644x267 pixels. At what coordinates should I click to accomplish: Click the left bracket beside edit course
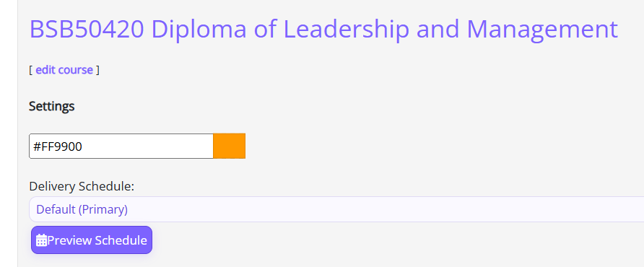point(30,70)
